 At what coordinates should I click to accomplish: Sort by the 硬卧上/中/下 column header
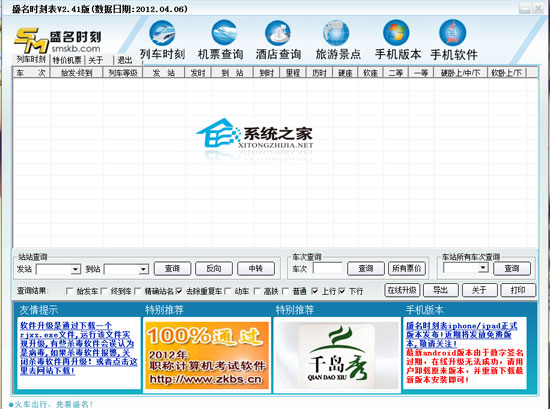[x=460, y=73]
